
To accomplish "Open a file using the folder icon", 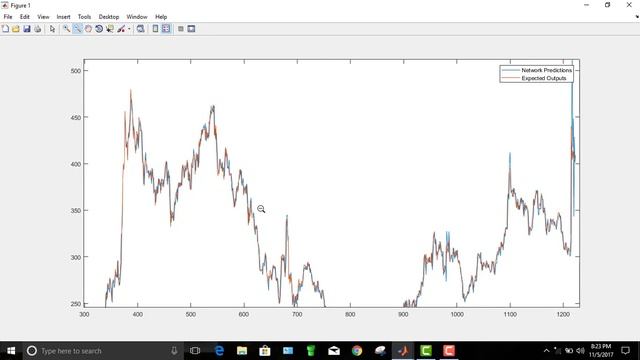I will click(x=16, y=29).
